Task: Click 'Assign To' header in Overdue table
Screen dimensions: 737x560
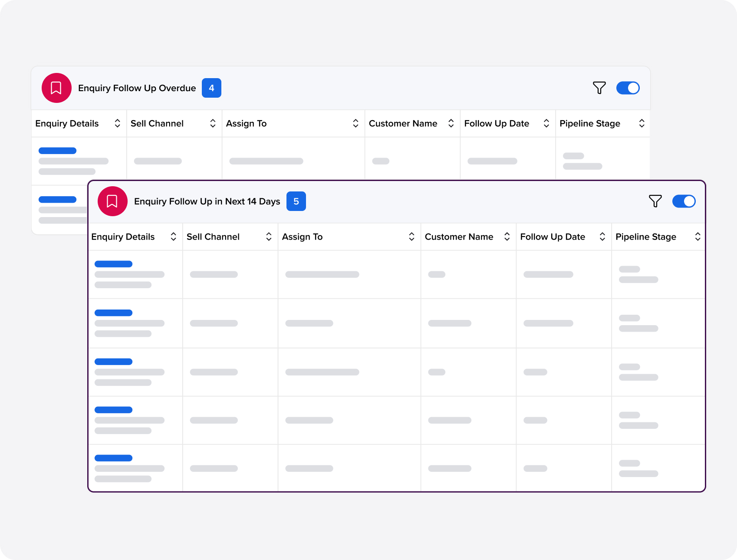Action: 246,123
